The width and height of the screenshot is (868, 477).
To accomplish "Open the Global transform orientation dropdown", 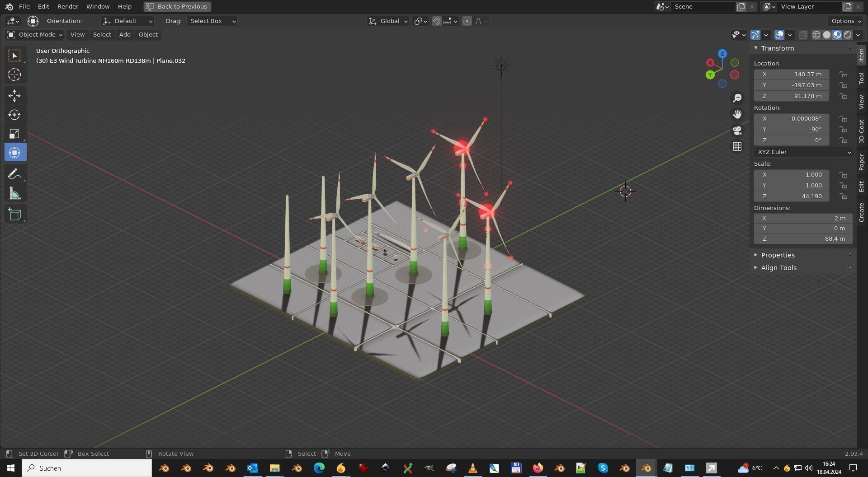I will point(388,21).
